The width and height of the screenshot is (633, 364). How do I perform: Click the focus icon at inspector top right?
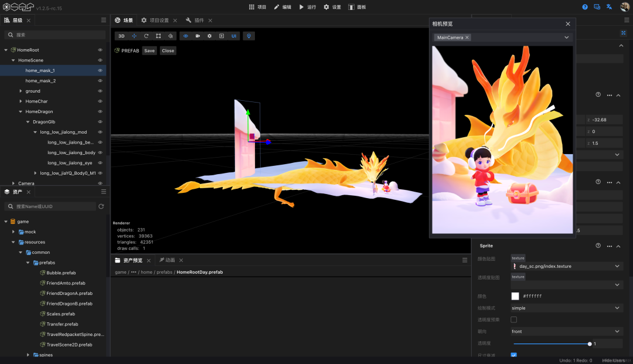[623, 33]
